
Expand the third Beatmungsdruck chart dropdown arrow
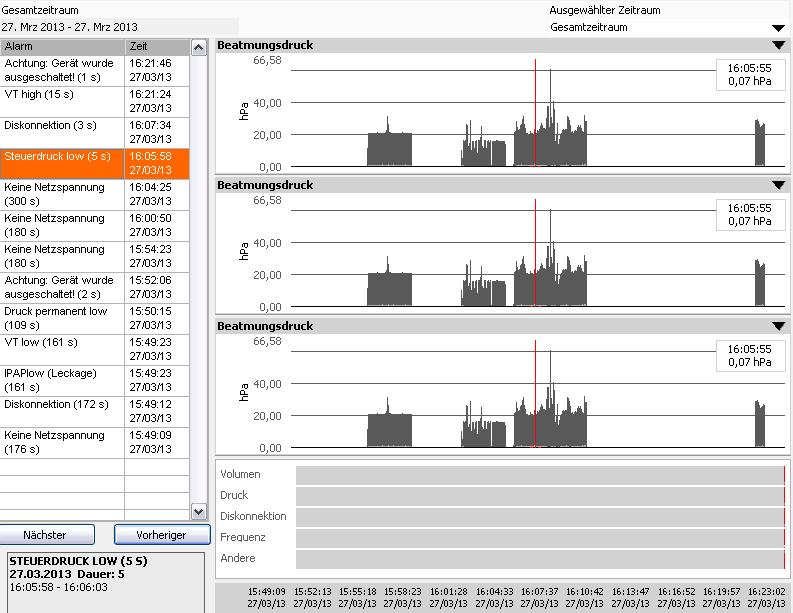(x=779, y=326)
